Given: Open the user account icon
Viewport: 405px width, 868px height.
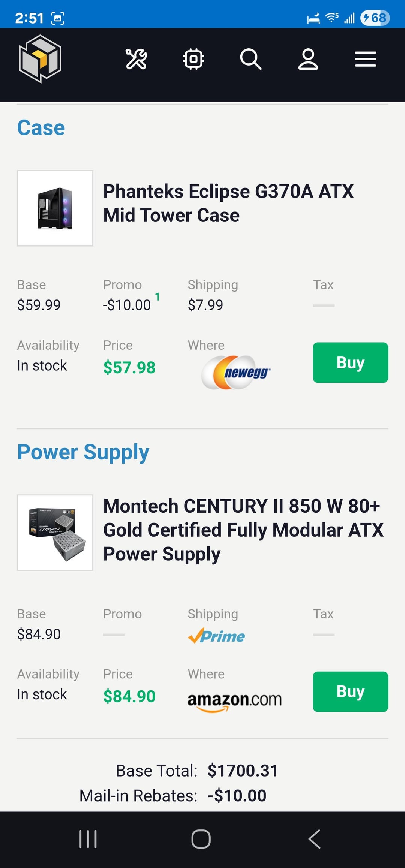Looking at the screenshot, I should coord(308,59).
